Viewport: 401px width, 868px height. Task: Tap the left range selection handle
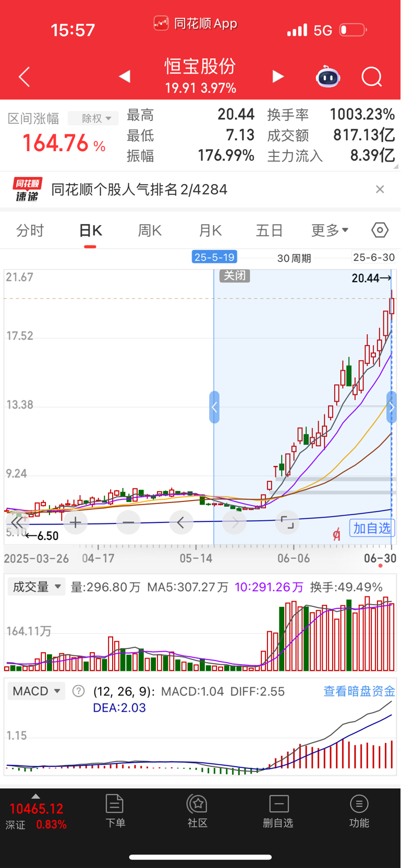(x=214, y=407)
